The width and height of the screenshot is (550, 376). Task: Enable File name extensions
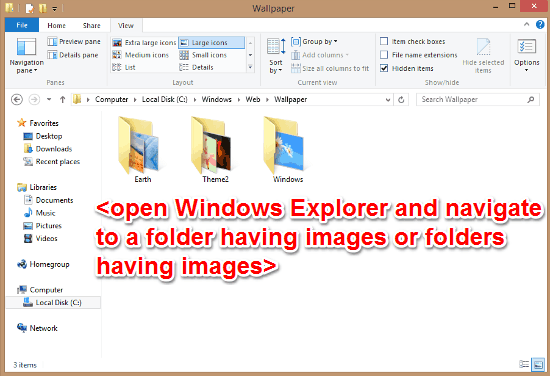384,55
